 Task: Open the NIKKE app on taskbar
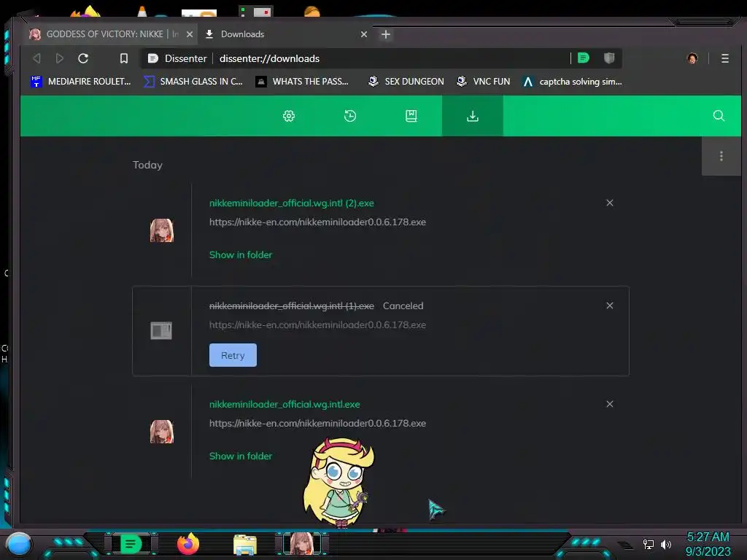(x=302, y=544)
